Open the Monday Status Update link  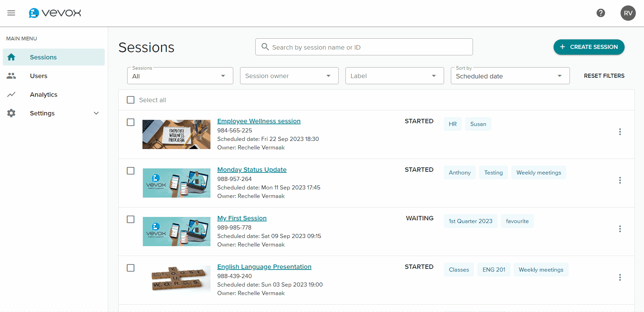tap(252, 170)
